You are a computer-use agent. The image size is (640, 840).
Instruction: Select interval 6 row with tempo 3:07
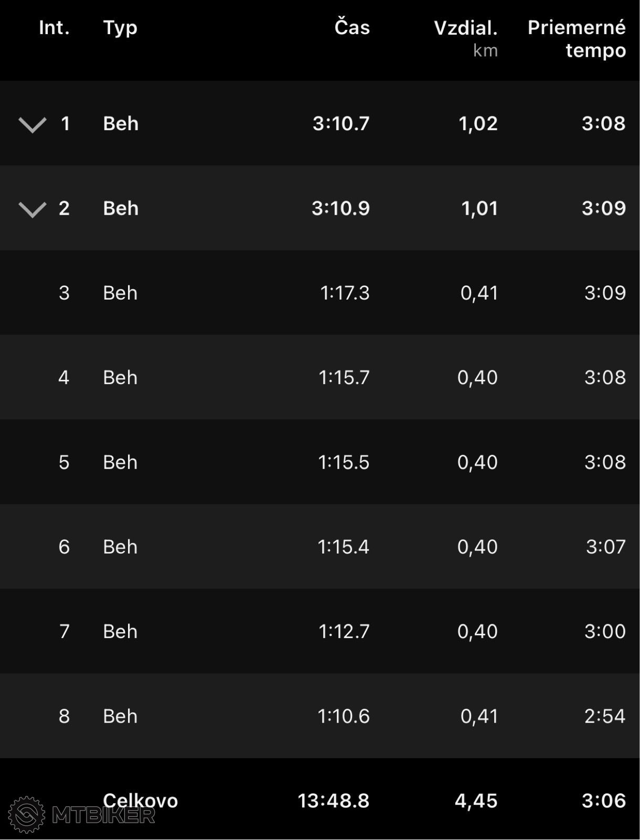point(320,547)
